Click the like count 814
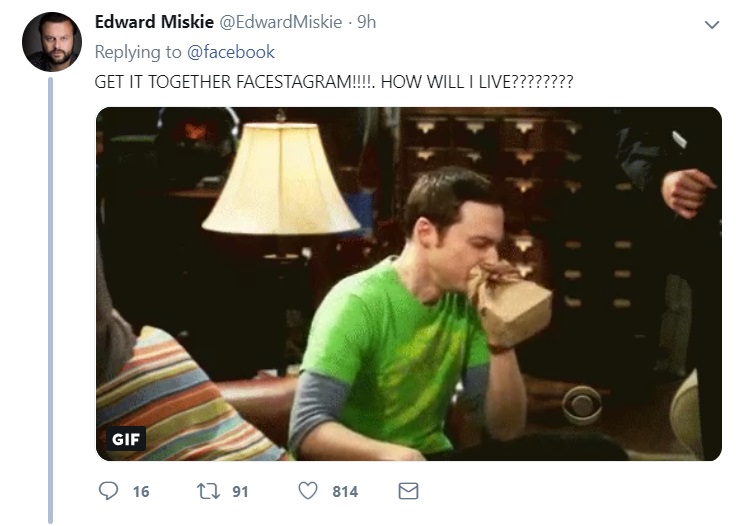739x526 pixels. pos(345,492)
